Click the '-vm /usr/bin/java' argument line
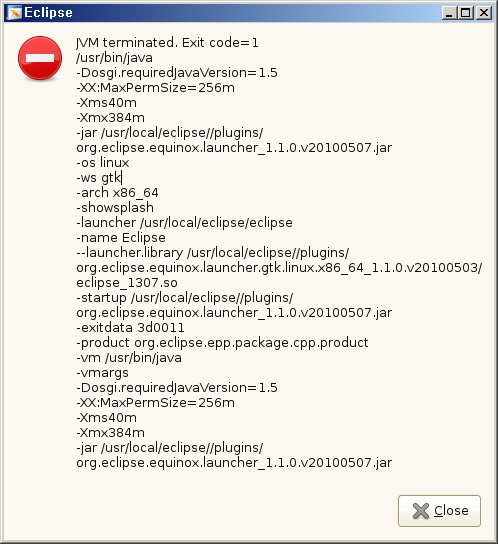Image resolution: width=498 pixels, height=544 pixels. point(129,358)
